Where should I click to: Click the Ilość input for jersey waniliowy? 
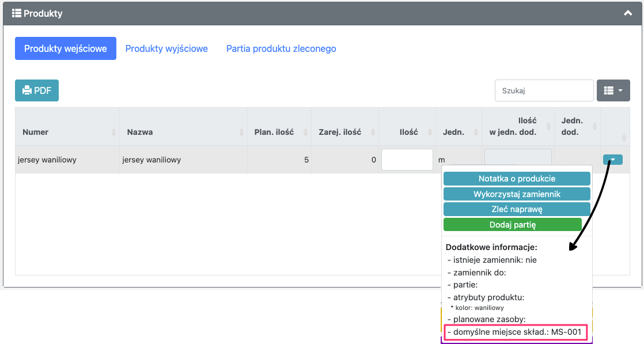[x=407, y=160]
